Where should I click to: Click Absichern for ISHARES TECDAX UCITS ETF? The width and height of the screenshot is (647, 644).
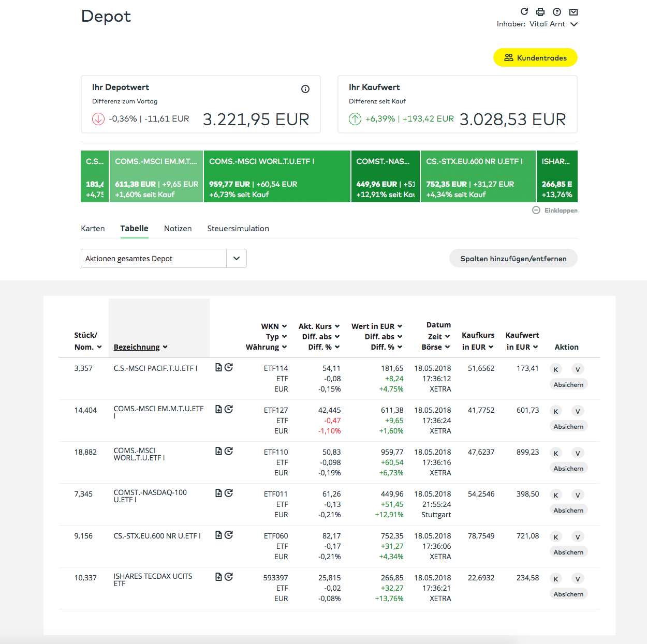coord(568,594)
